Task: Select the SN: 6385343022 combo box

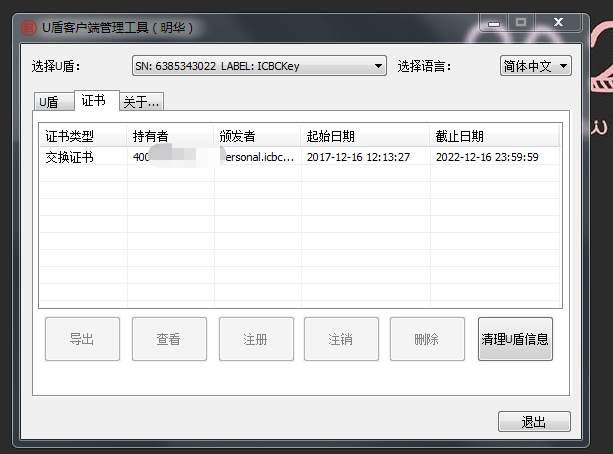Action: 259,66
